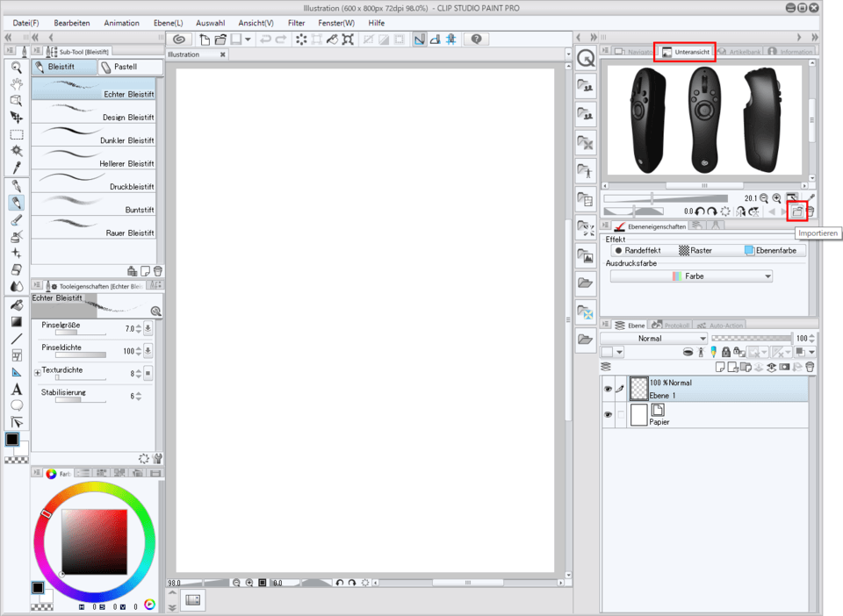Toggle the Randeffekt option
Image resolution: width=843 pixels, height=616 pixels.
(x=640, y=249)
